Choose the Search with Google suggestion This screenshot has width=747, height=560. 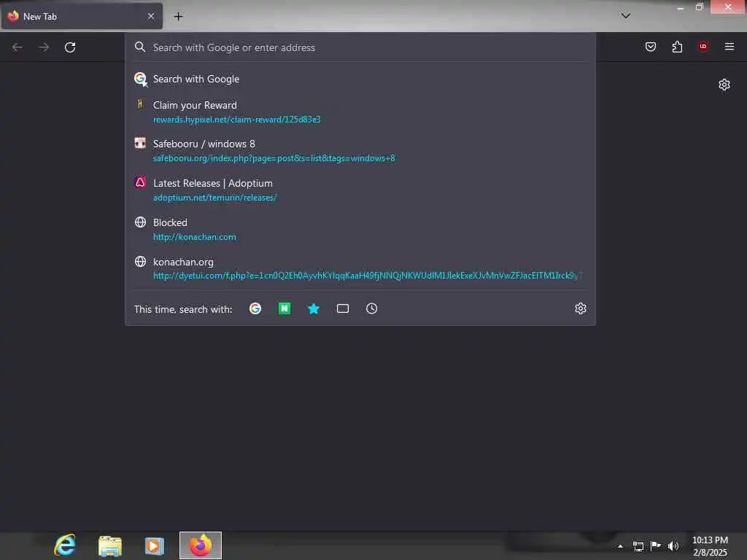[360, 79]
